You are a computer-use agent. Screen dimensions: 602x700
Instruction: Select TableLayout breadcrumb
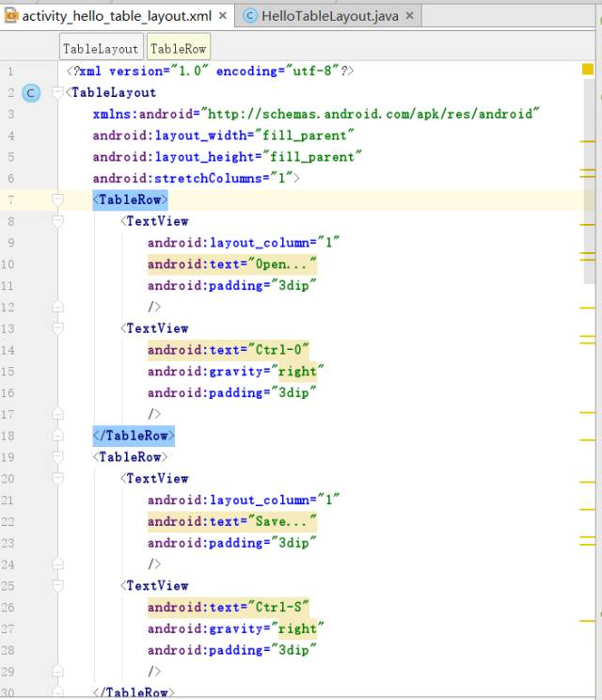[x=101, y=47]
